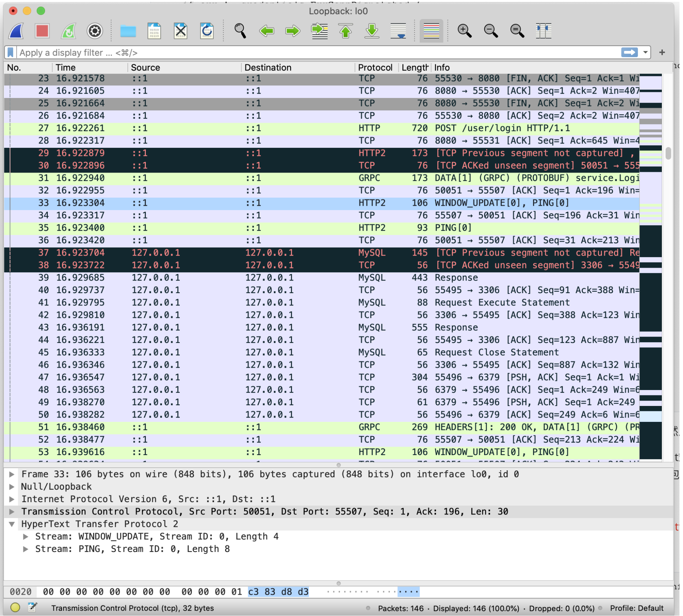The image size is (683, 616).
Task: Toggle packet list colorization icon
Action: pos(432,31)
